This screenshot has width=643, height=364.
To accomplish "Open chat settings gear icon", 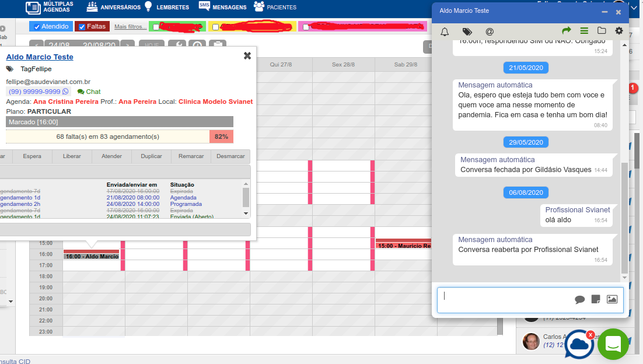I will pyautogui.click(x=619, y=30).
